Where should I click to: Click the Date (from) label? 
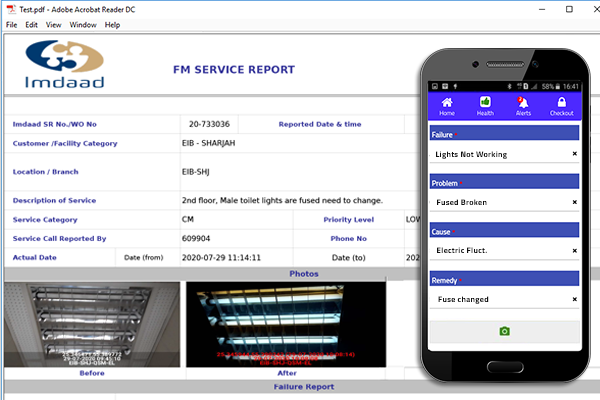point(144,258)
